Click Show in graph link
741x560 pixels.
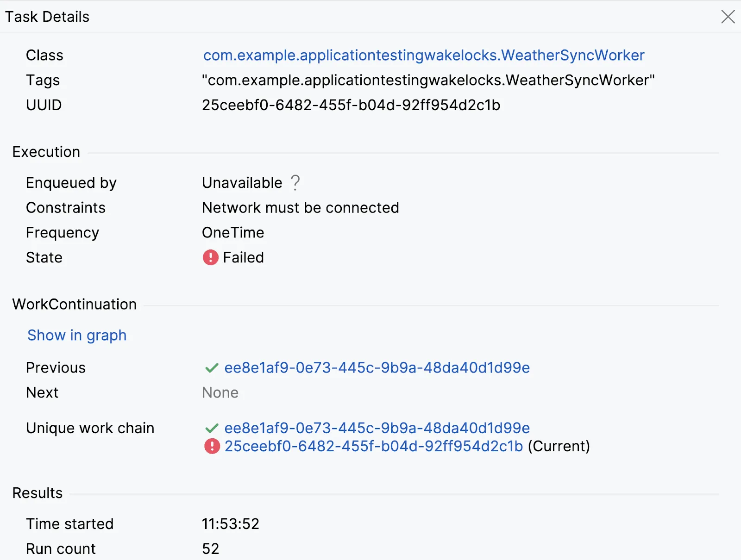[77, 335]
